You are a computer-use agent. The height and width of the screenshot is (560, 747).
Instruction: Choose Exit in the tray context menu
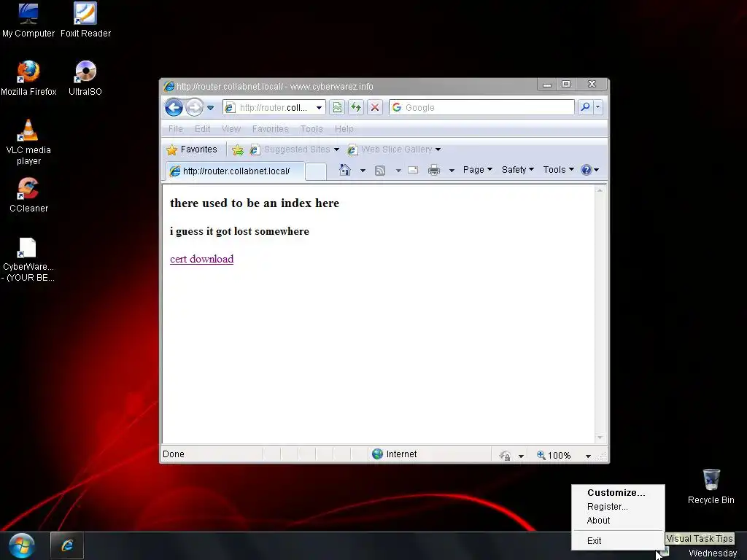point(594,541)
